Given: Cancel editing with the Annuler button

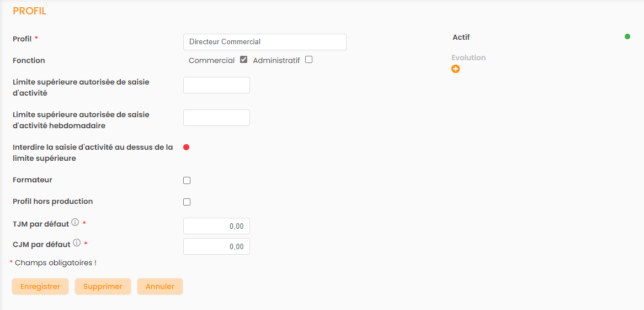Looking at the screenshot, I should [x=160, y=287].
